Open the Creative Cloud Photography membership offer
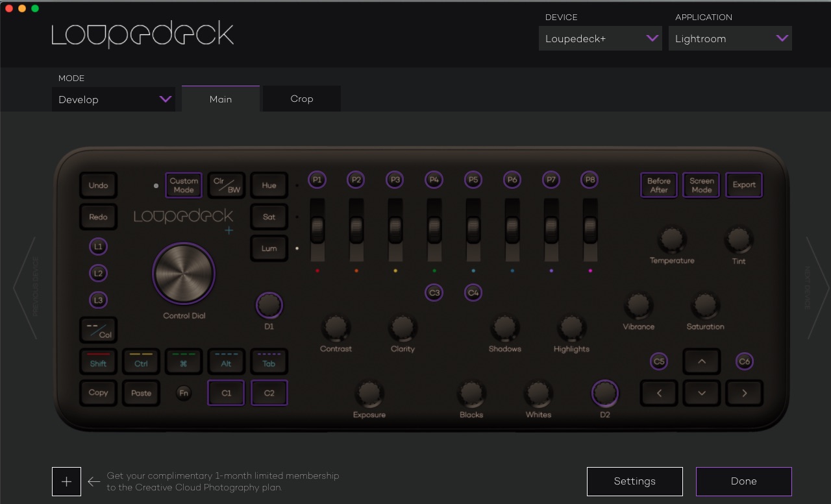The width and height of the screenshot is (831, 504). (223, 481)
